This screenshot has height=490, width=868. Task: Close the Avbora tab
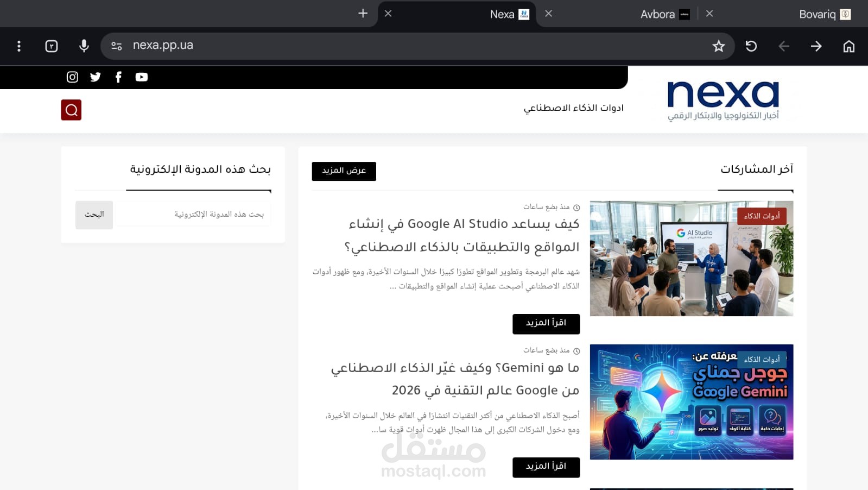(549, 14)
